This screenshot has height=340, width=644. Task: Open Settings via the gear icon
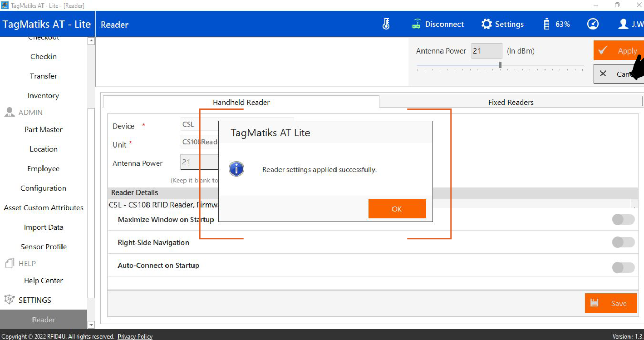pos(487,25)
